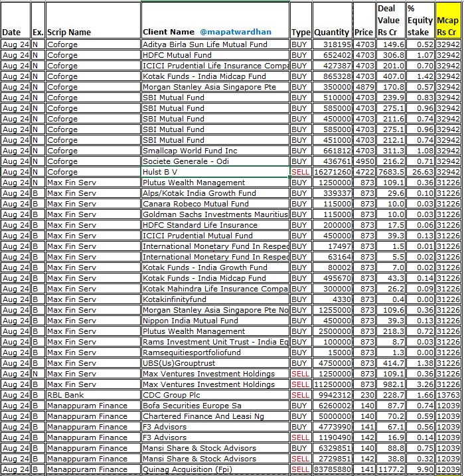The height and width of the screenshot is (476, 464).
Task: Select Goldman Sachs Investments Mauritius cell
Action: (x=215, y=214)
